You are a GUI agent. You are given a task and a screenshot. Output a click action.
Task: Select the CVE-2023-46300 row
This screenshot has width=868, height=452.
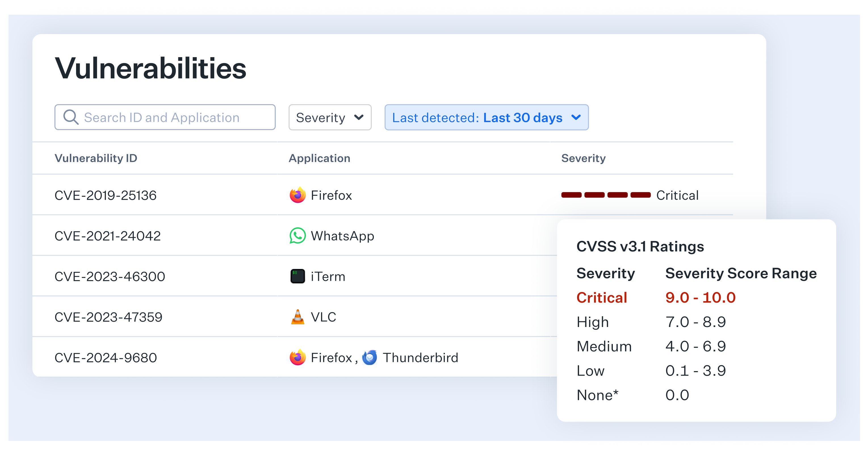pos(110,277)
